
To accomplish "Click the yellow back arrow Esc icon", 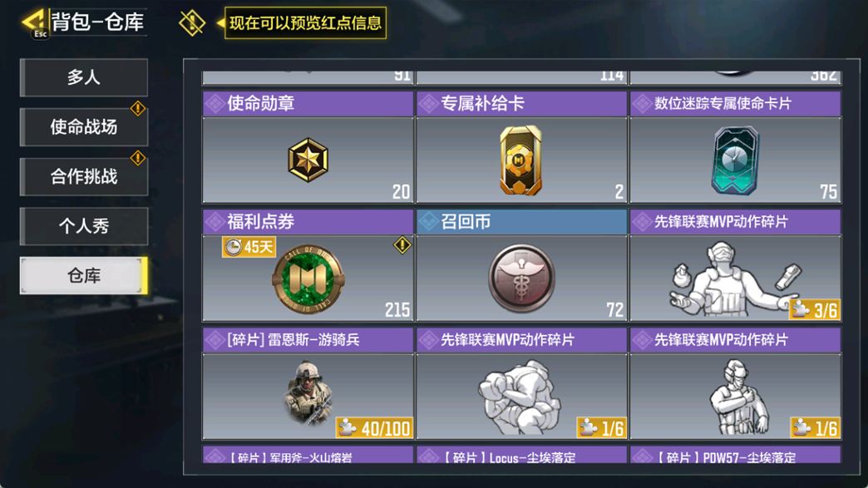I will pyautogui.click(x=35, y=22).
